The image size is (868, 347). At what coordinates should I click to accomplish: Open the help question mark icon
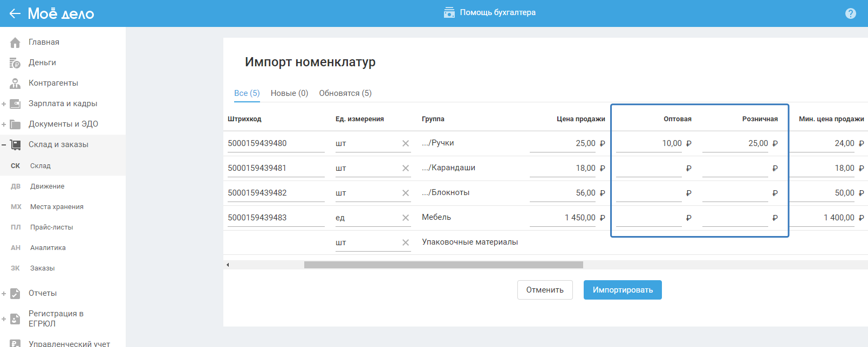pyautogui.click(x=851, y=13)
